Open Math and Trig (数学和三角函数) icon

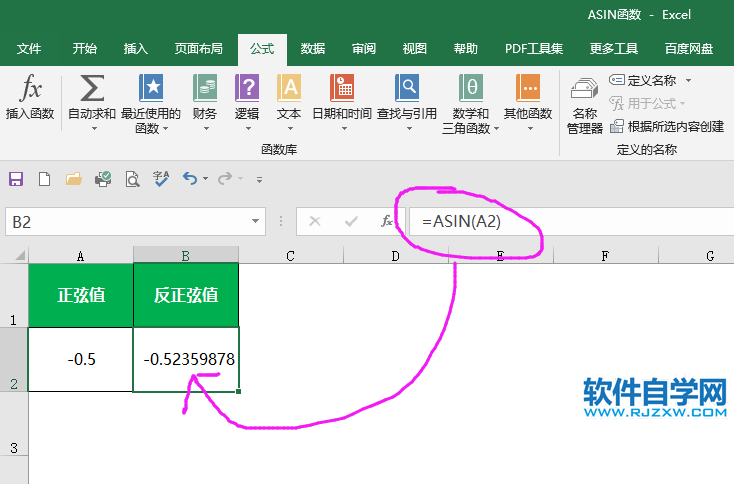(470, 88)
